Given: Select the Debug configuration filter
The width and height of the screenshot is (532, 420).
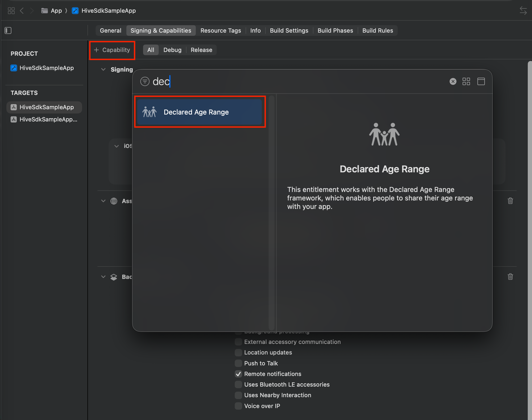Looking at the screenshot, I should tap(172, 50).
